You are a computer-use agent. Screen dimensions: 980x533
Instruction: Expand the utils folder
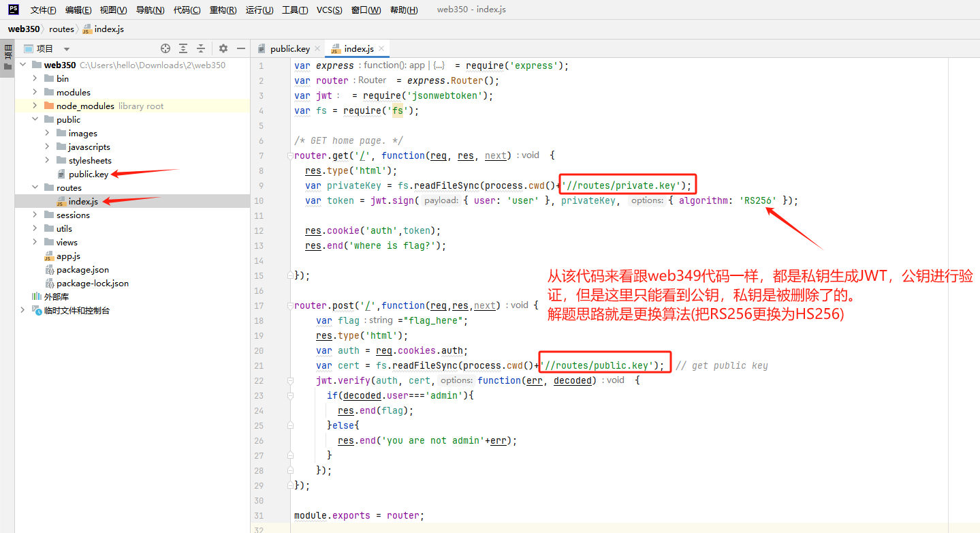point(35,228)
